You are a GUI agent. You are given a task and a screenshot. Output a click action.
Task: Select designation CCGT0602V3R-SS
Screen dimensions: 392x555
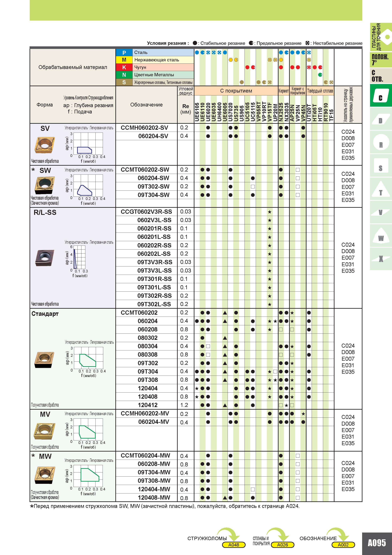146,212
